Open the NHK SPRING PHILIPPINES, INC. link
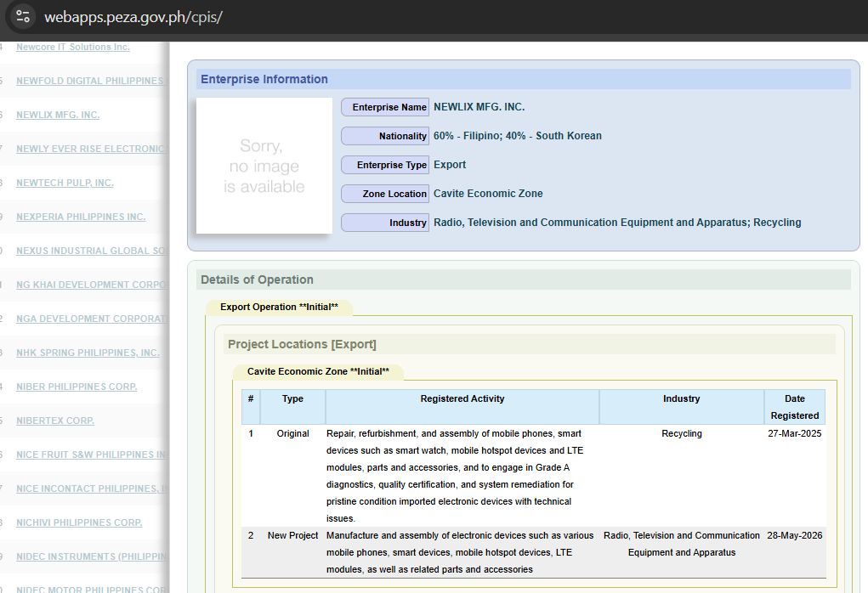 point(88,353)
